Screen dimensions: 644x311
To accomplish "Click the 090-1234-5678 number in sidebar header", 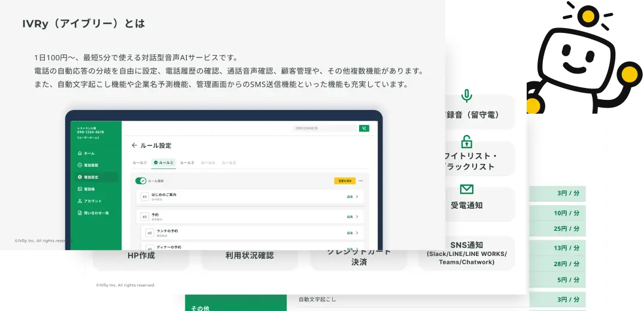I will (x=91, y=132).
